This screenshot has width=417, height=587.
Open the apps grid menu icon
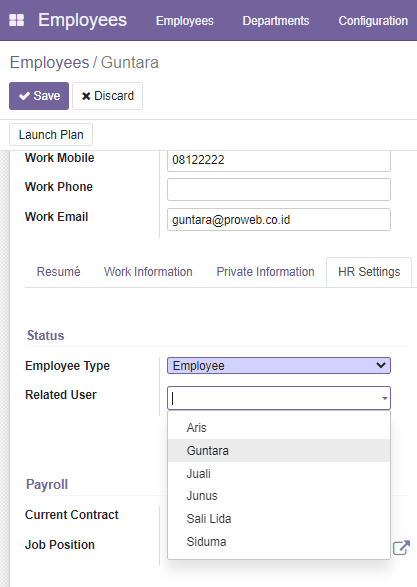[x=16, y=20]
